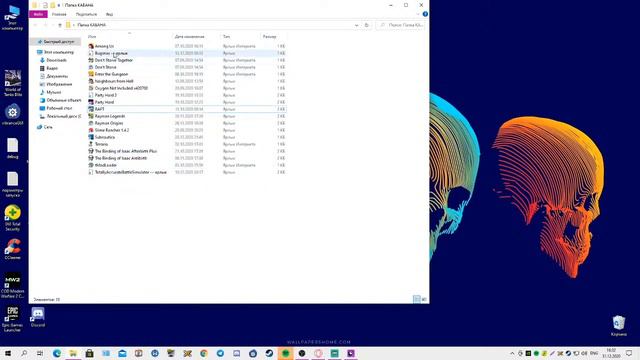Open Downloads in navigation pane
The height and width of the screenshot is (360, 640).
click(x=53, y=60)
